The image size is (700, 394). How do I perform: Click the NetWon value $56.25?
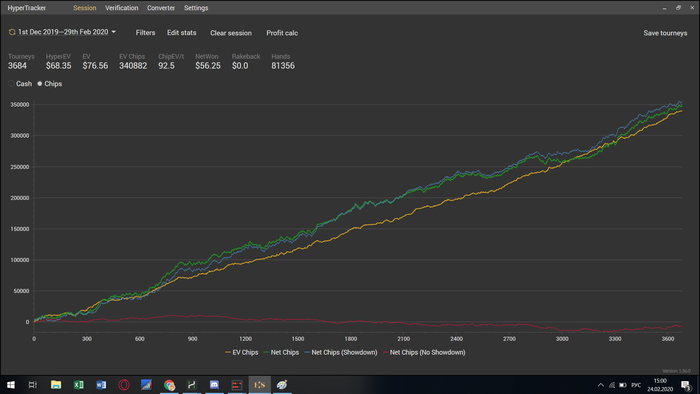tap(208, 66)
